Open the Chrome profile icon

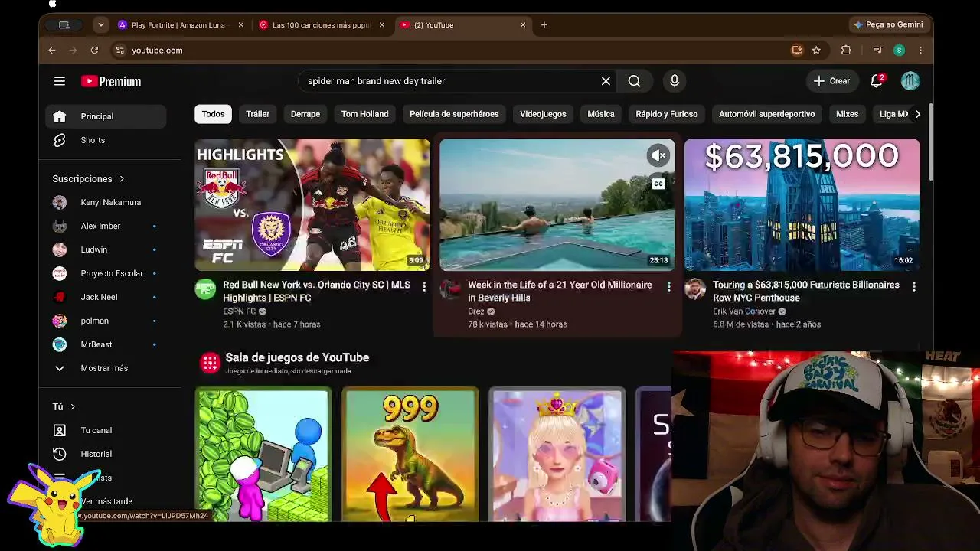pos(899,51)
